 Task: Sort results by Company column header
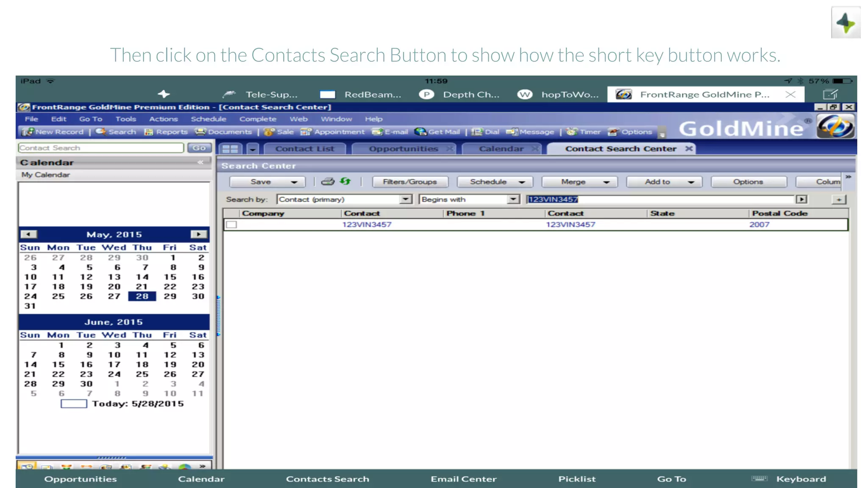[x=290, y=213]
